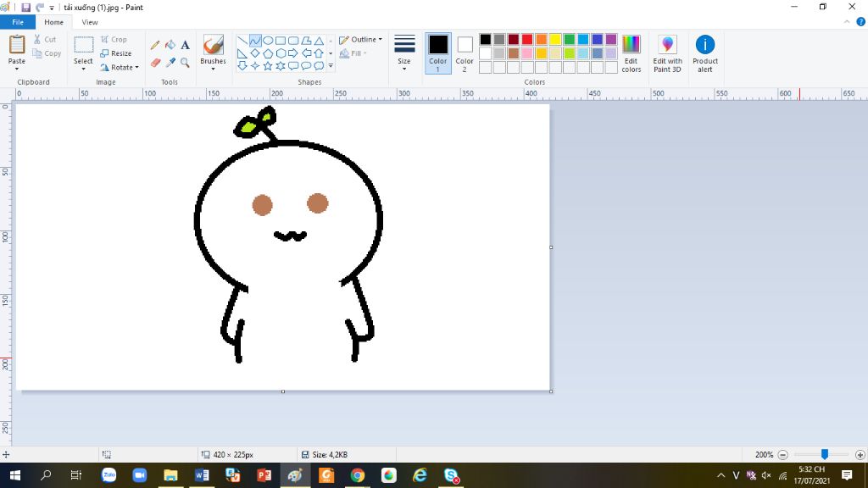Pick the Pentagon shape
Screen dimensions: 868x488
coord(268,53)
